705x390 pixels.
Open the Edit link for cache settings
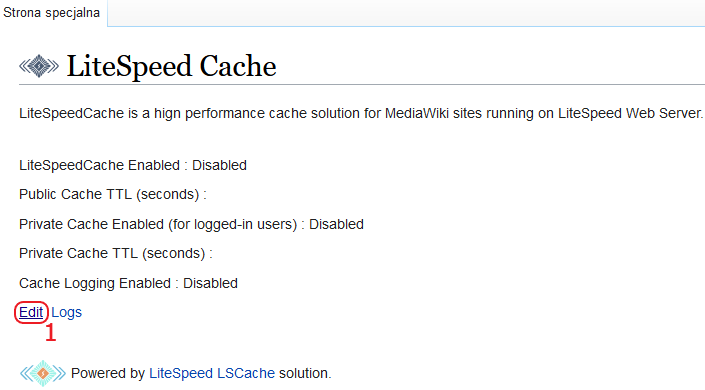point(31,312)
